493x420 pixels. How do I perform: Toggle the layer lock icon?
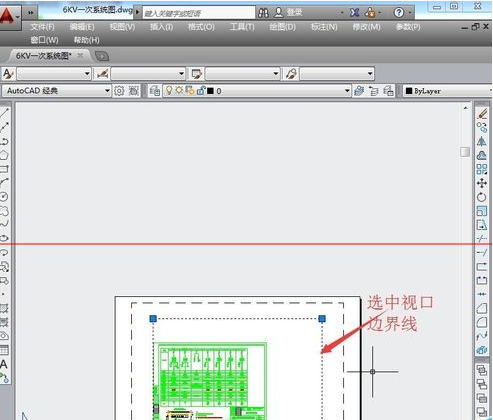coord(200,90)
